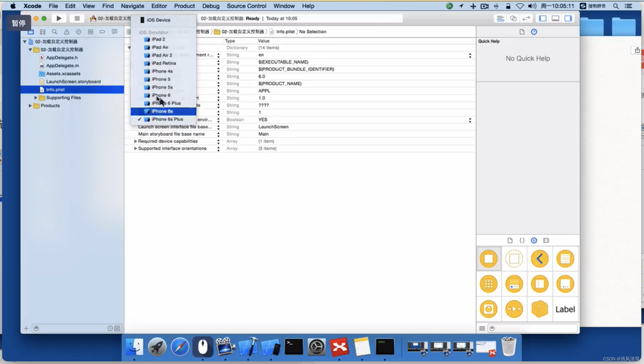644x364 pixels.
Task: Pick the Label object in library
Action: pyautogui.click(x=565, y=309)
